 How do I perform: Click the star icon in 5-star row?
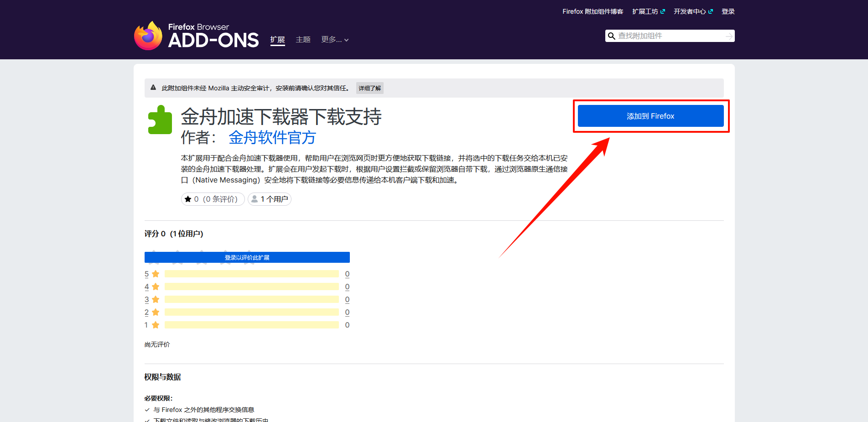[156, 274]
